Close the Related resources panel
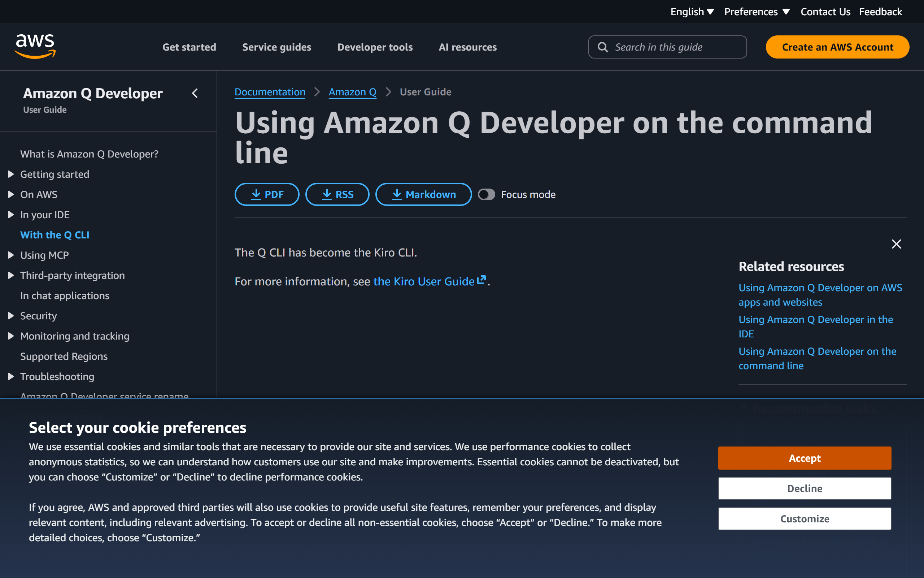The width and height of the screenshot is (924, 578). [x=896, y=244]
